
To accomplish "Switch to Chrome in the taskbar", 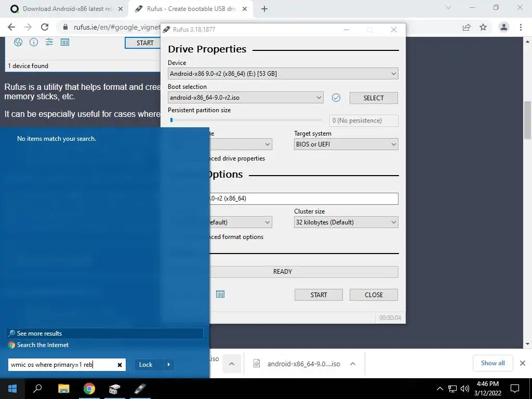I will 89,389.
